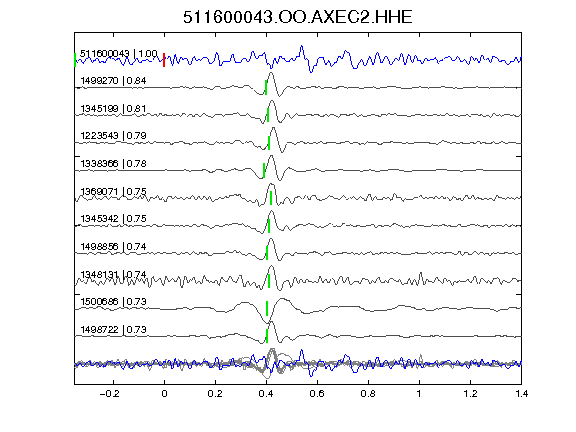The width and height of the screenshot is (576, 432).
Task: Click the trace label 1499270 | 0.84
Action: pos(113,80)
